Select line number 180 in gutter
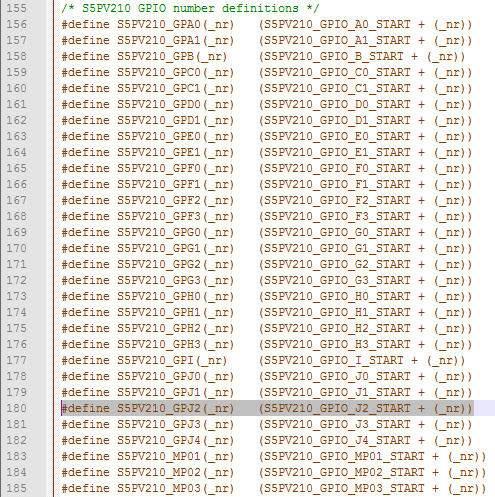The width and height of the screenshot is (495, 497). 16,408
